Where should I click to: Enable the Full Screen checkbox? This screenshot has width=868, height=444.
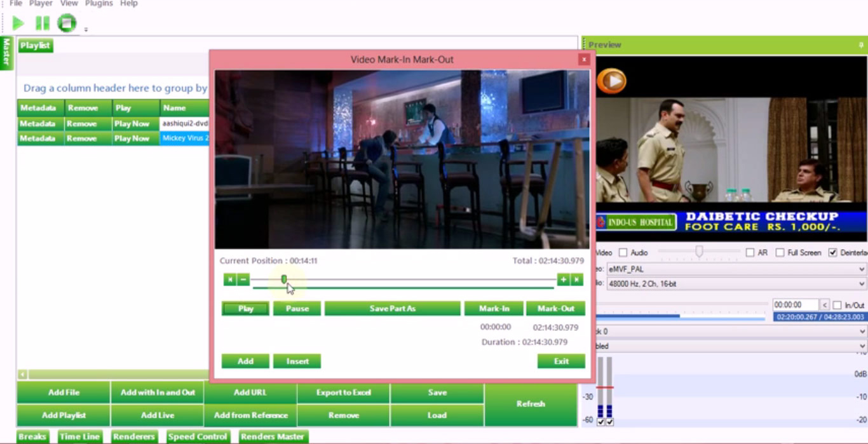[x=780, y=253]
